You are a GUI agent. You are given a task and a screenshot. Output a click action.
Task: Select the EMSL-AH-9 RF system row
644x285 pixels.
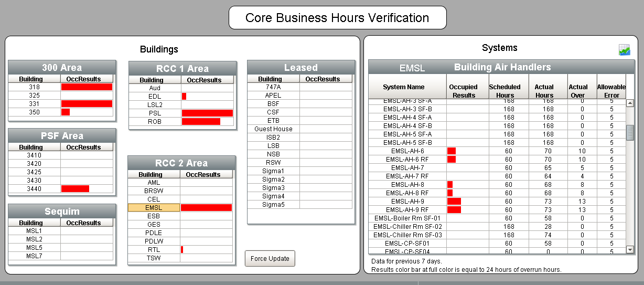(407, 210)
